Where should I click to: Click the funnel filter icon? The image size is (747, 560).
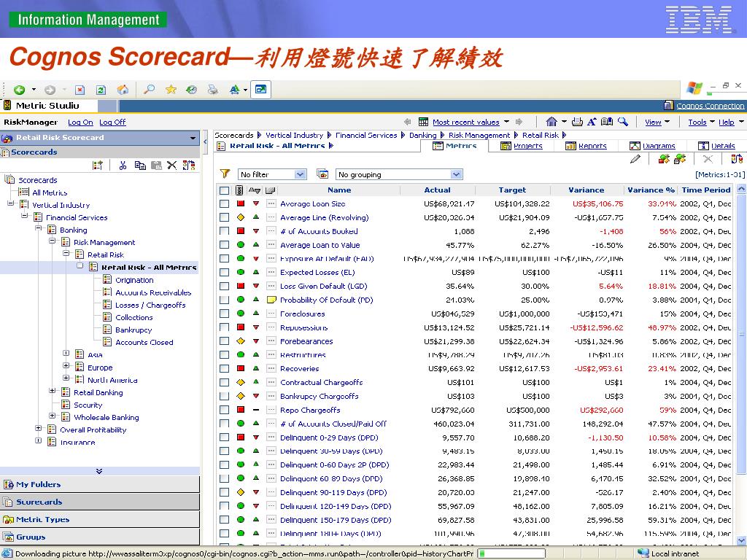225,174
